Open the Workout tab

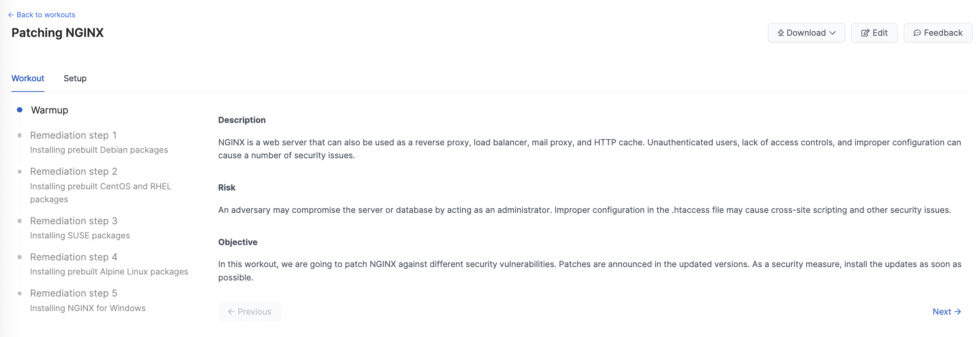coord(28,78)
